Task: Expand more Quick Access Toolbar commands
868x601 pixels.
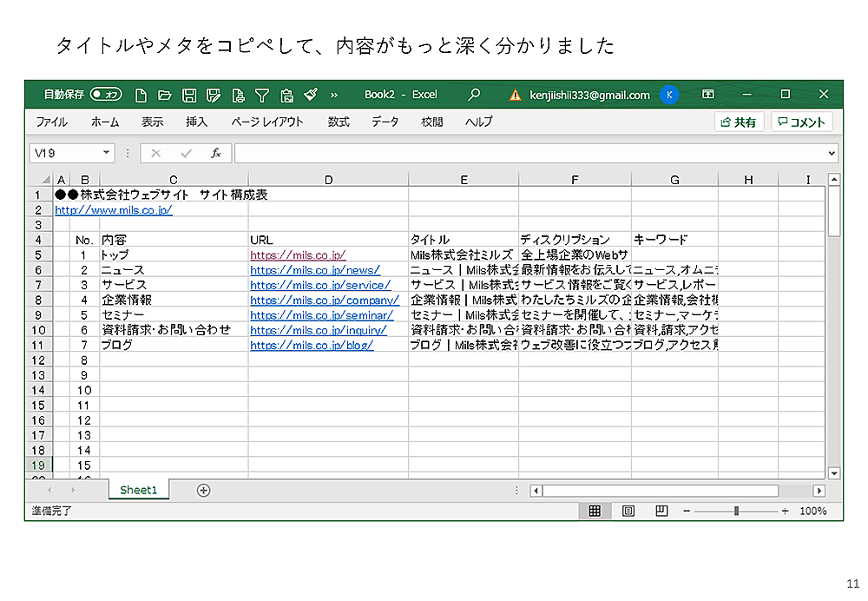Action: [x=334, y=95]
